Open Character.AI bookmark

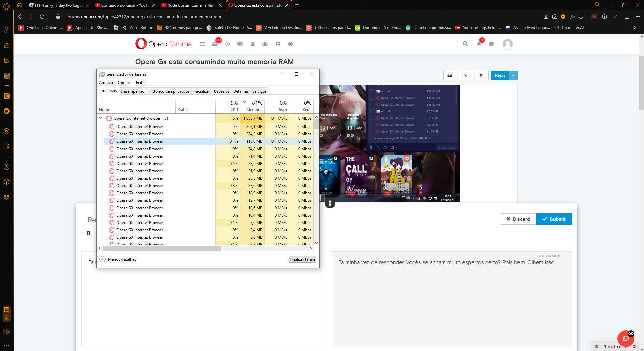pos(569,28)
